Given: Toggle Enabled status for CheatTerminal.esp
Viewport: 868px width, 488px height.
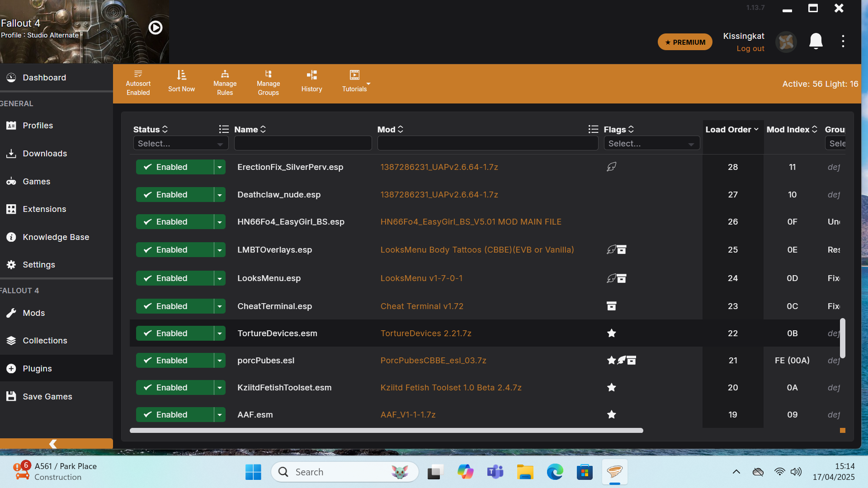Looking at the screenshot, I should click(x=175, y=306).
